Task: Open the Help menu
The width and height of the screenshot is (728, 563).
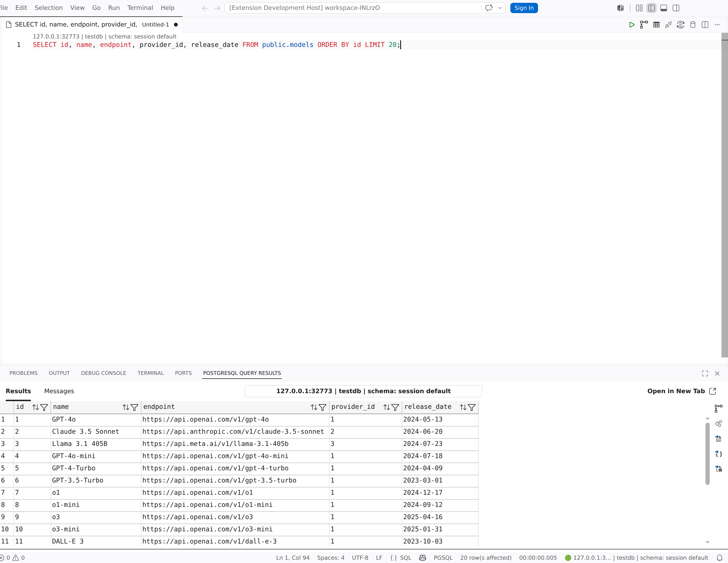Action: pos(167,8)
